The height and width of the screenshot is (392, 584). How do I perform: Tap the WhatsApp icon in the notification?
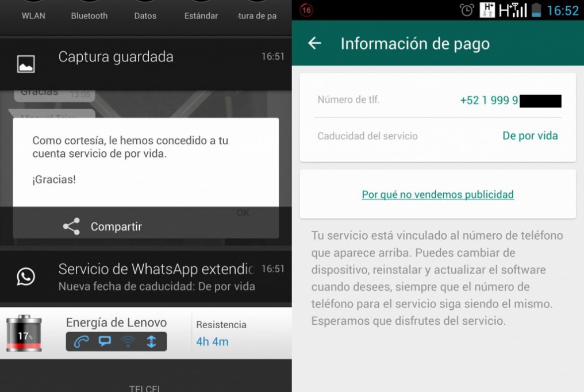coord(26,277)
